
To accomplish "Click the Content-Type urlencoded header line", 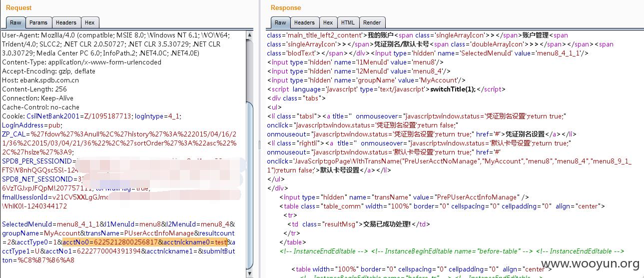I will tap(81, 62).
